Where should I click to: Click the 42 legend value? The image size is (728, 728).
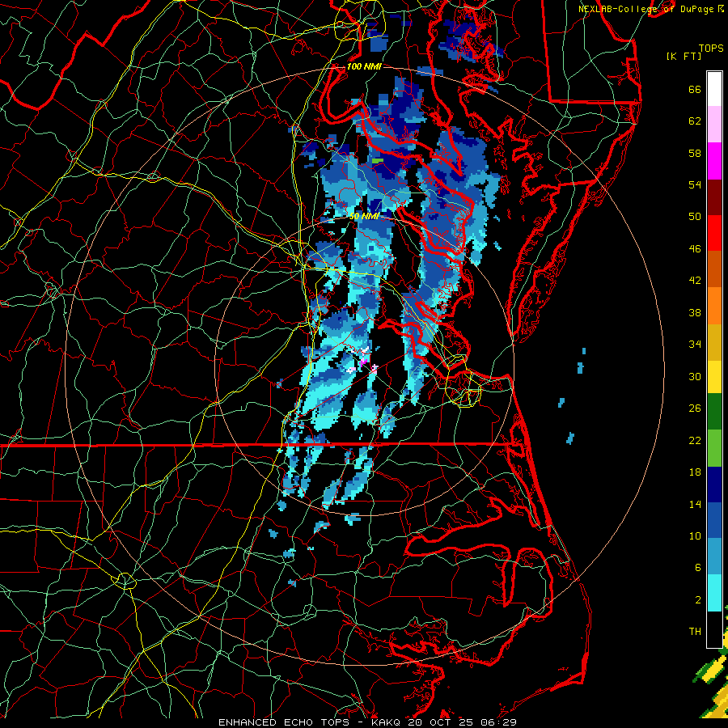tap(695, 280)
